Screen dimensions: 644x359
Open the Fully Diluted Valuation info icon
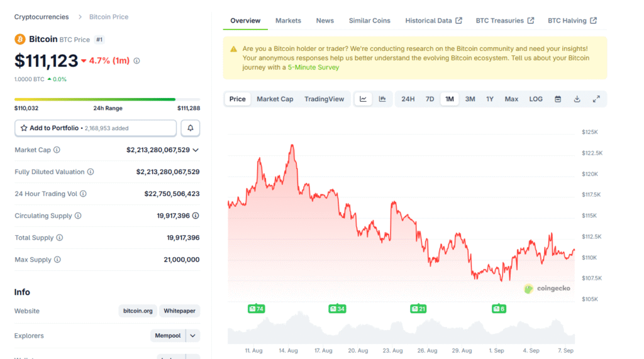coord(91,172)
